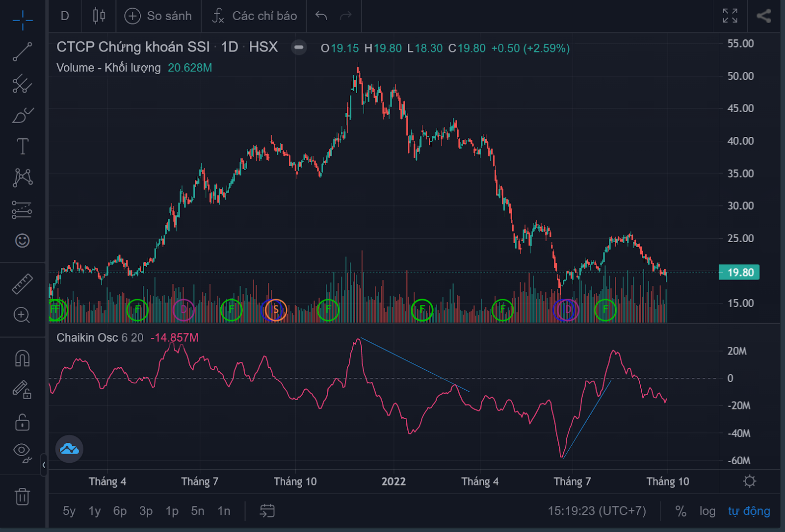This screenshot has height=532, width=785.
Task: Click the share chart icon
Action: (x=763, y=15)
